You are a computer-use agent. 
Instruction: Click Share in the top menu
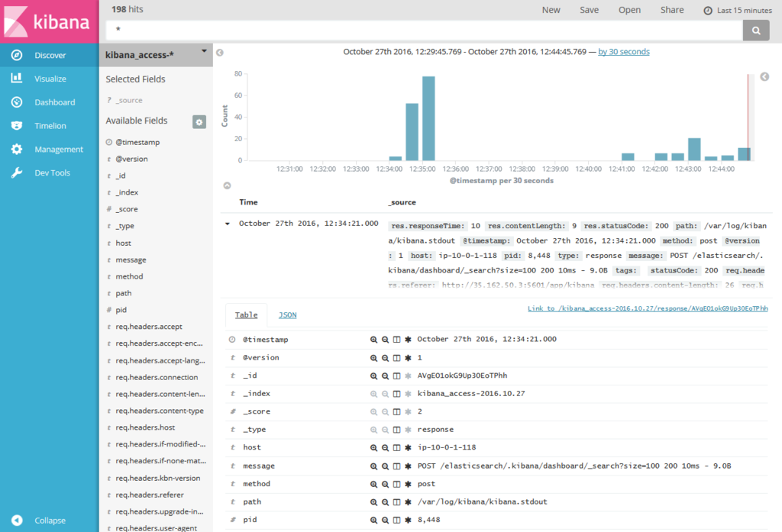[x=672, y=10]
